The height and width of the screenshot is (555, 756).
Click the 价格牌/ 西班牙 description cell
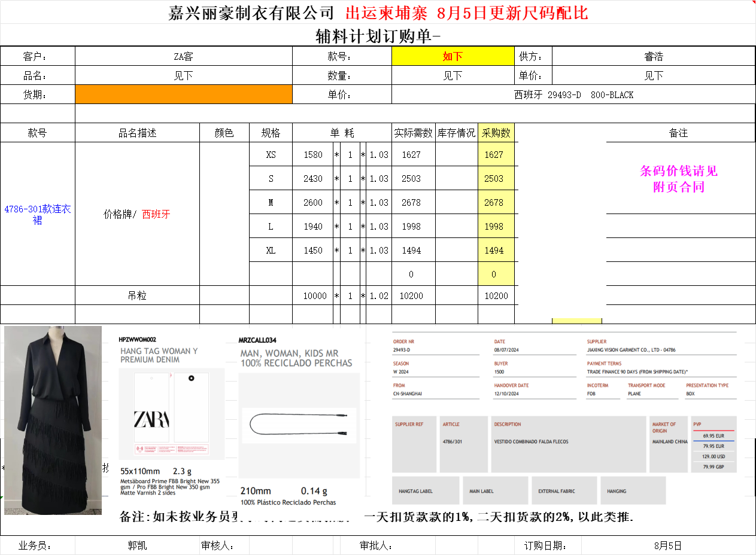pyautogui.click(x=136, y=214)
